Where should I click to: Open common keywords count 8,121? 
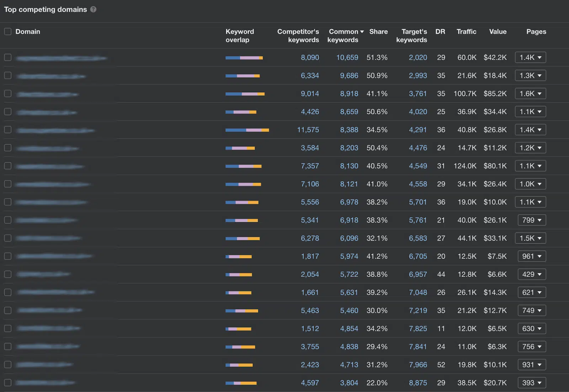coord(349,184)
